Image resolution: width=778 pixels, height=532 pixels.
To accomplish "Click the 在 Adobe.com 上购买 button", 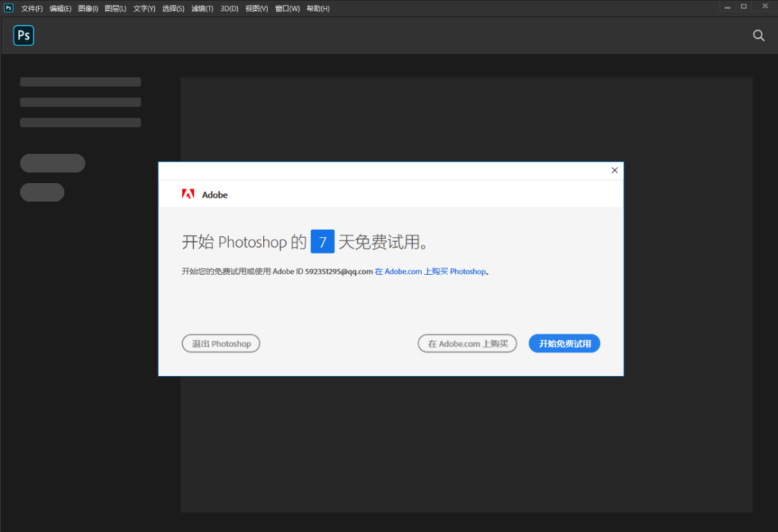I will coord(468,343).
